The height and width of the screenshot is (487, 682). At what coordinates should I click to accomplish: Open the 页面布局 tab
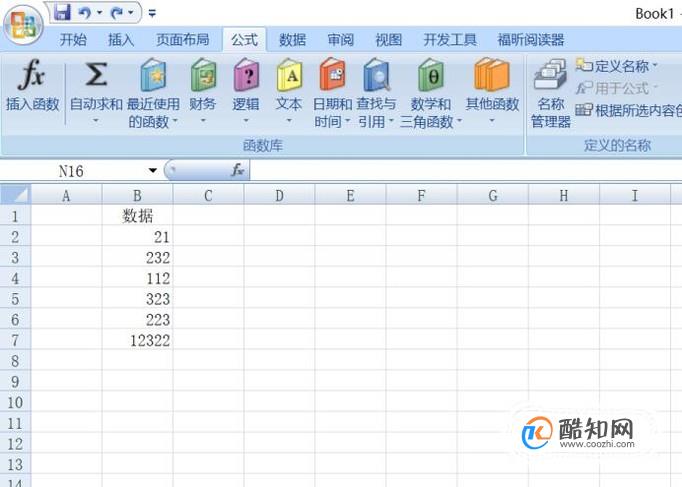pos(183,40)
